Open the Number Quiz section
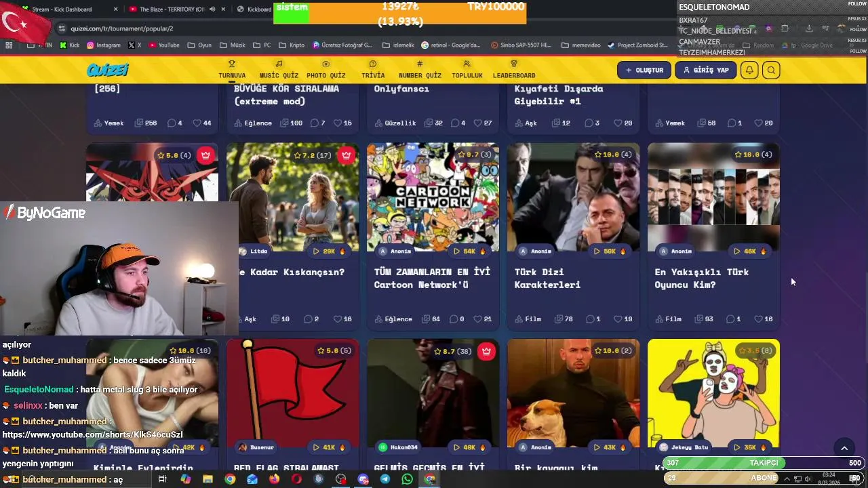Image resolution: width=868 pixels, height=488 pixels. click(420, 70)
